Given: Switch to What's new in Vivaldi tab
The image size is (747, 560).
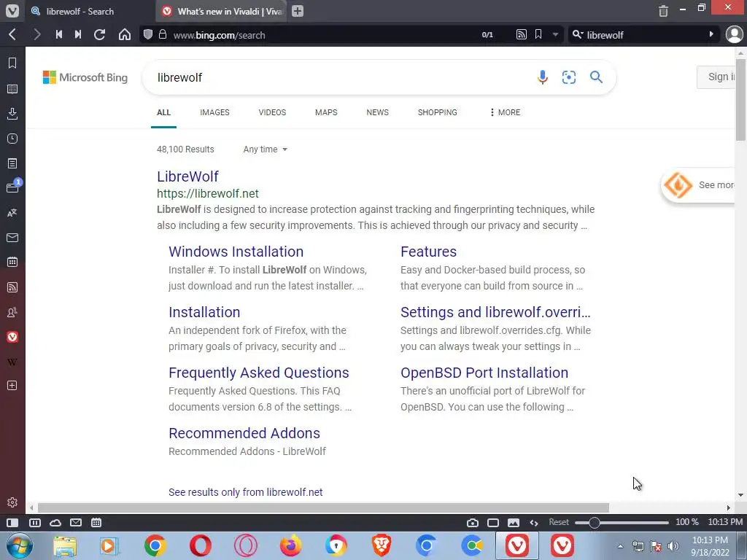Looking at the screenshot, I should (x=222, y=11).
